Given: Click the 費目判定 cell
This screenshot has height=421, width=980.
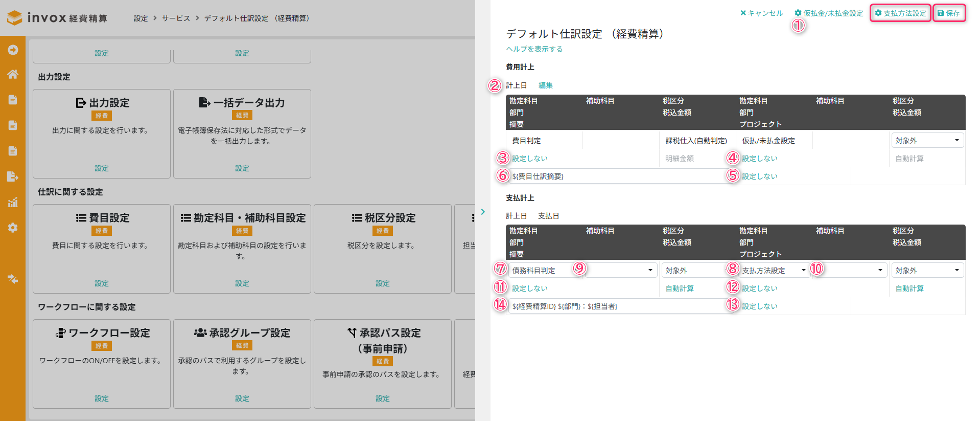Looking at the screenshot, I should coord(545,141).
